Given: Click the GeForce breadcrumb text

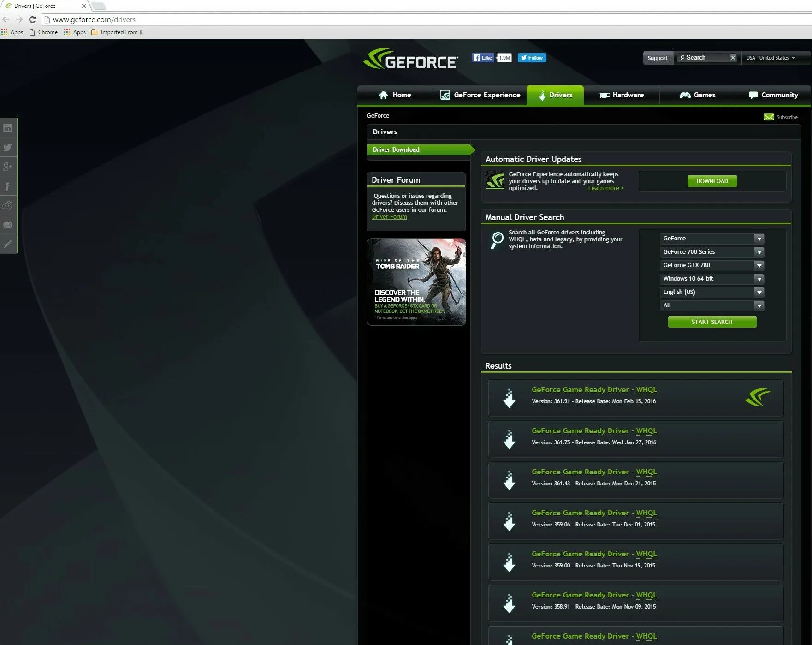Looking at the screenshot, I should 378,116.
